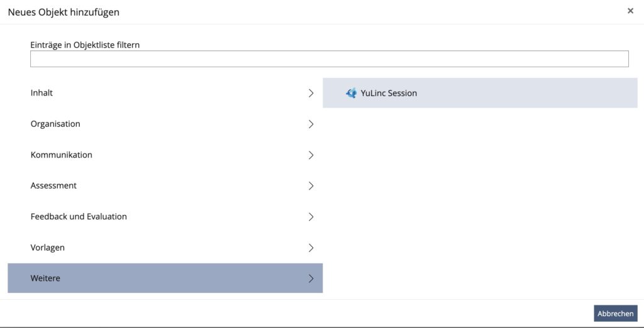Select the Assessment category label

pyautogui.click(x=53, y=185)
